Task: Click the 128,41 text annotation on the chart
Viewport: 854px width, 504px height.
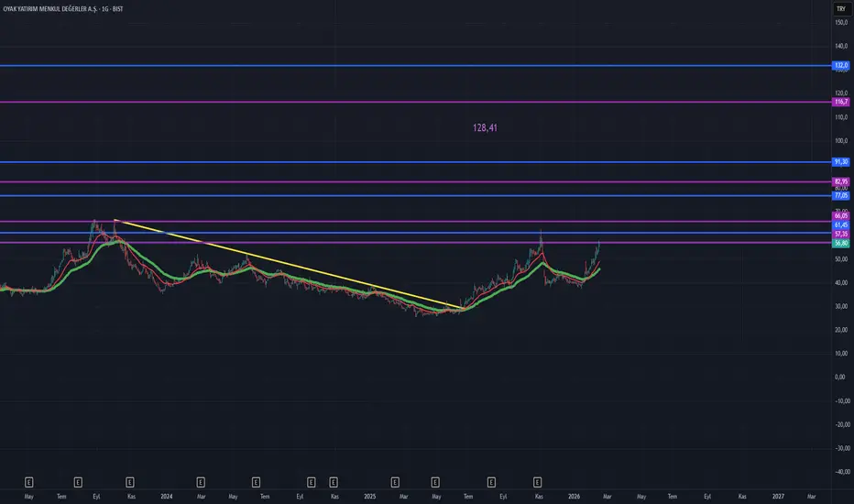Action: pyautogui.click(x=485, y=127)
